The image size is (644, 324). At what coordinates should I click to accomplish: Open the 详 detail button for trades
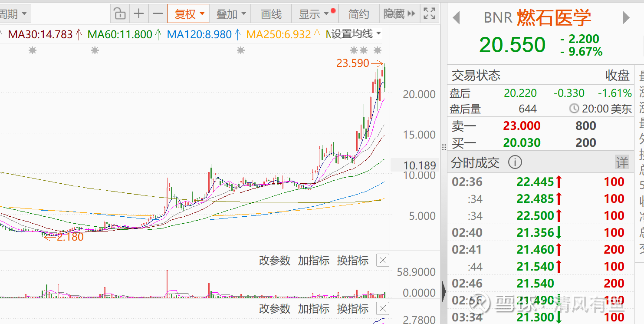622,163
